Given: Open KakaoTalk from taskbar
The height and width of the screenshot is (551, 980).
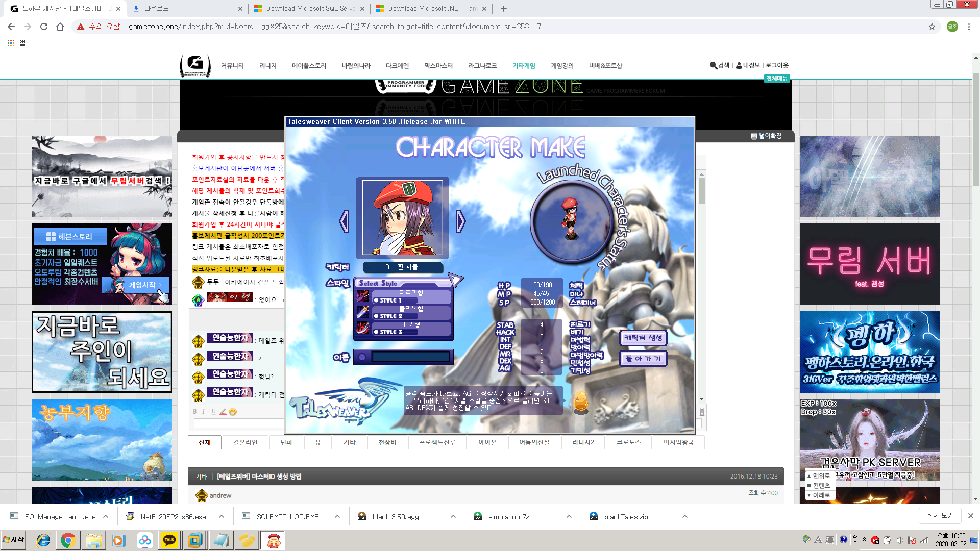Looking at the screenshot, I should click(169, 540).
